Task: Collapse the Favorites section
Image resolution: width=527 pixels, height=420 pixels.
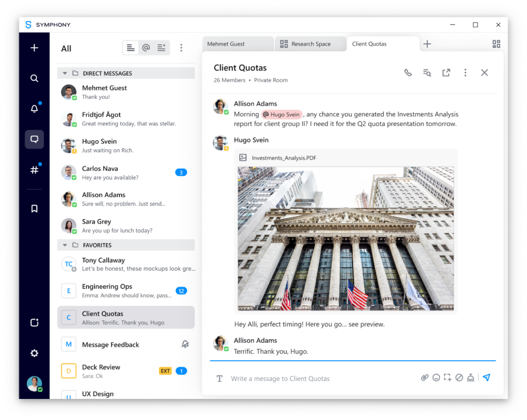Action: coord(65,245)
